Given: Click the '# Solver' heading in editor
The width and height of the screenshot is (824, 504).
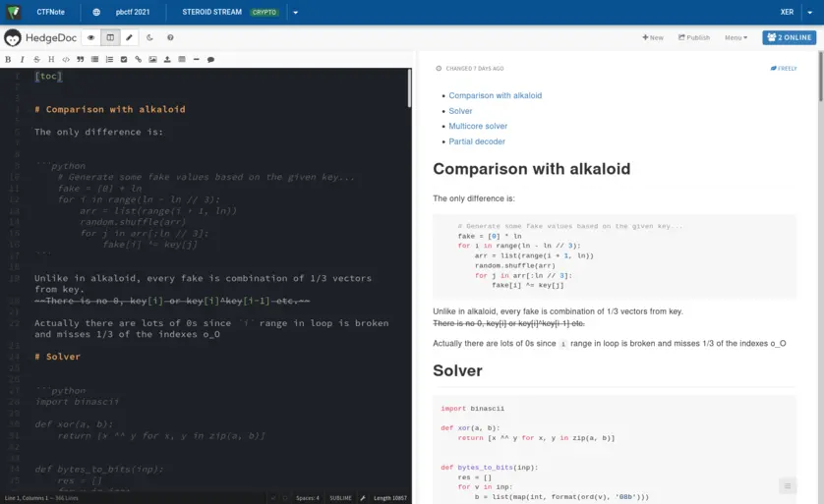Looking at the screenshot, I should click(57, 357).
